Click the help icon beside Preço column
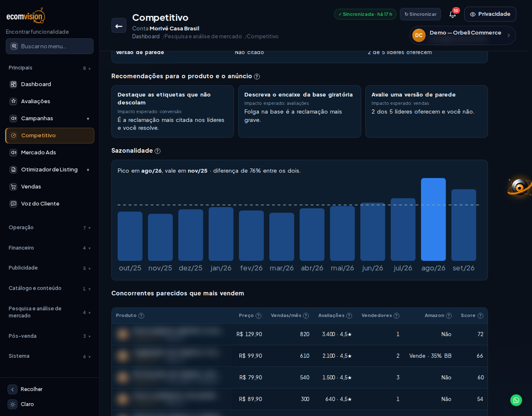This screenshot has width=532, height=416. 259,316
